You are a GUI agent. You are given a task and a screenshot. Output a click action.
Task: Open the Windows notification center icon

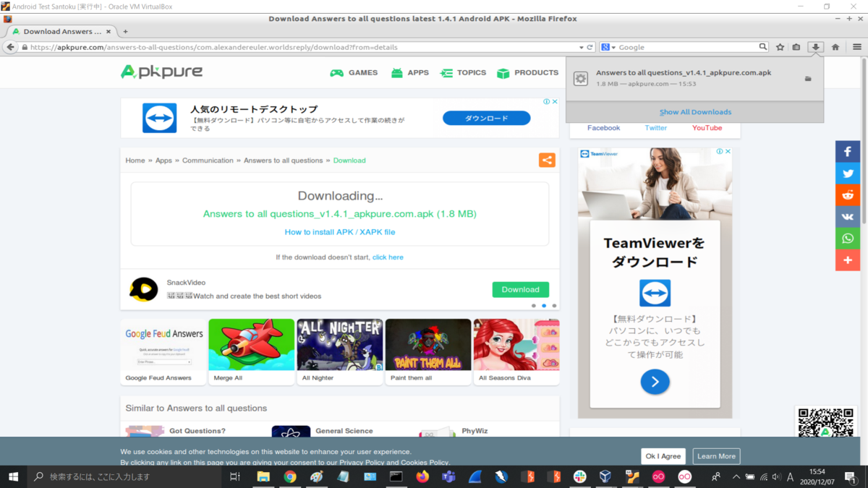849,476
